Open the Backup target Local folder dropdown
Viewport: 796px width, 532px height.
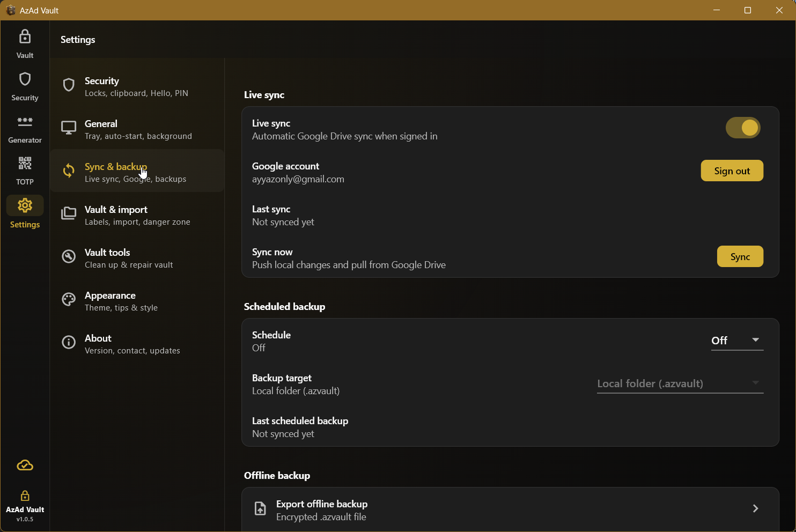coord(680,383)
